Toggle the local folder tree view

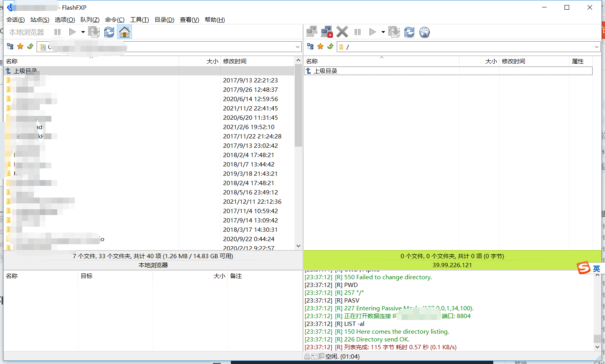click(10, 46)
